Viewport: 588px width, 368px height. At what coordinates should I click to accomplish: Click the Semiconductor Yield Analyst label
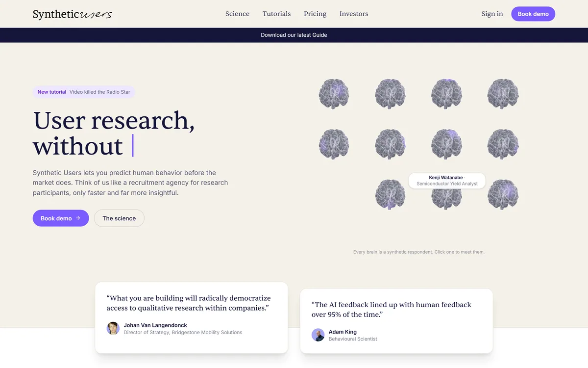447,184
